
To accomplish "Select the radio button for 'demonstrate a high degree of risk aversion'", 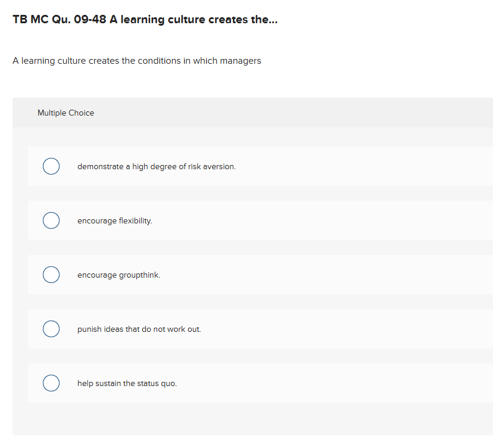I will tap(51, 166).
